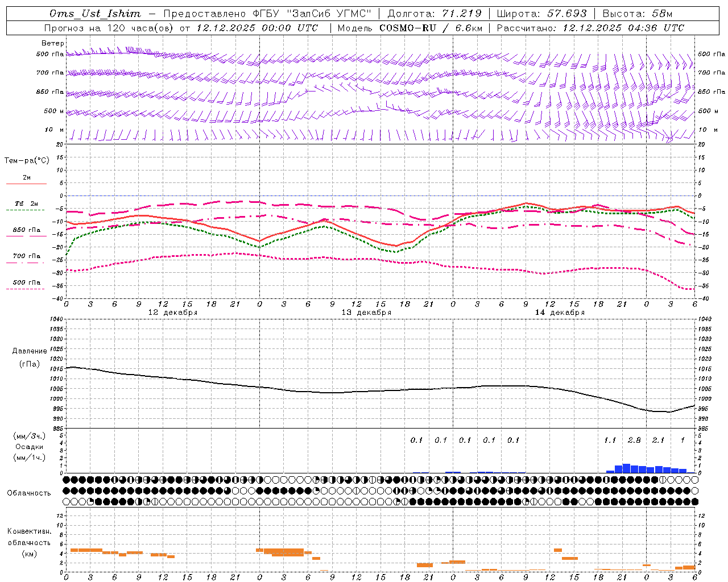
Task: Click the 700 гПа temperature legend dash-dot line
Action: pyautogui.click(x=25, y=263)
